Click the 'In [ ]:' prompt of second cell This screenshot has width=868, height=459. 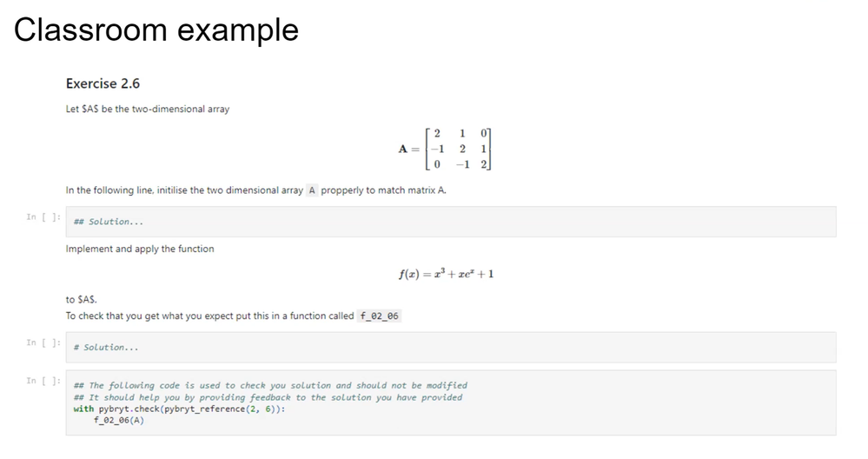coord(43,343)
